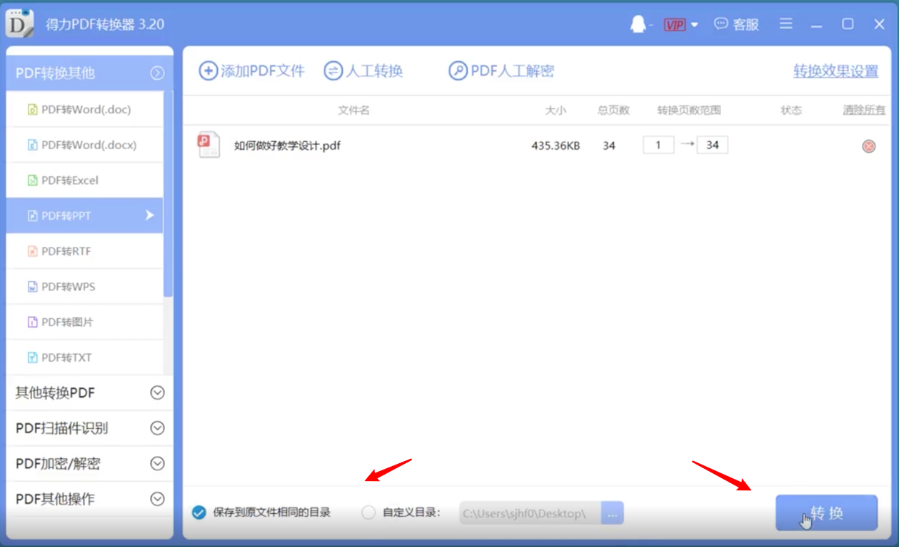Check save to original file directory option

199,513
